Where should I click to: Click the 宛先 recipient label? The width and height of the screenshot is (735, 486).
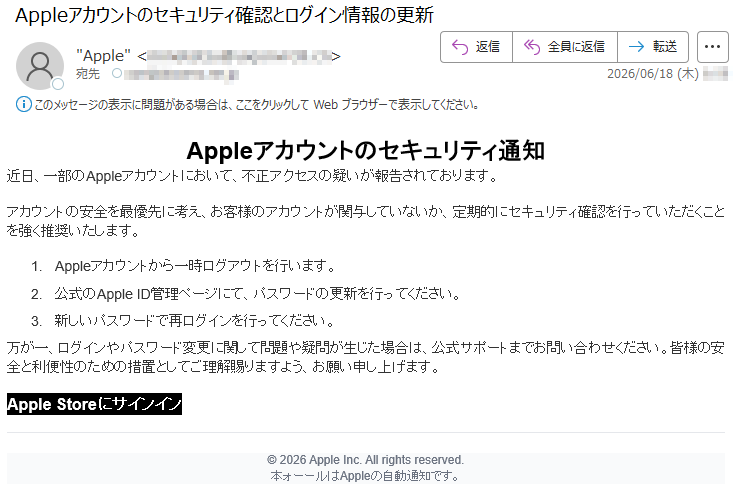[x=88, y=74]
